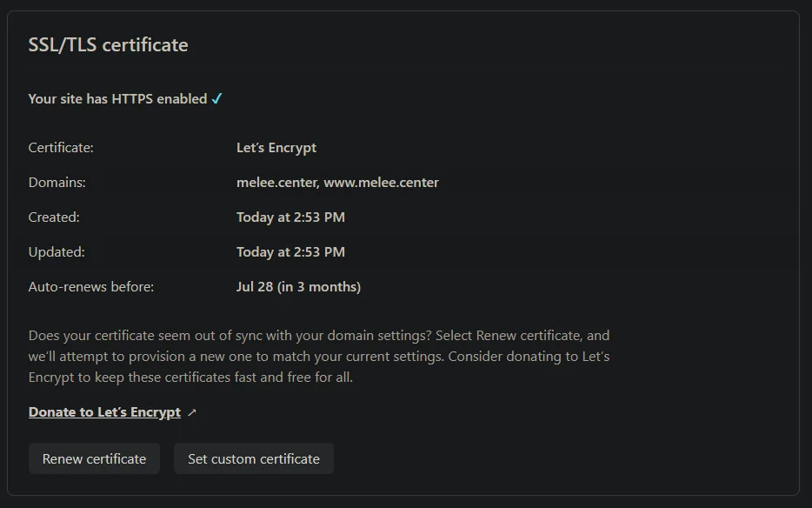This screenshot has width=812, height=508.
Task: Click the Created timestamp Today at 2:53 PM
Action: coord(290,217)
